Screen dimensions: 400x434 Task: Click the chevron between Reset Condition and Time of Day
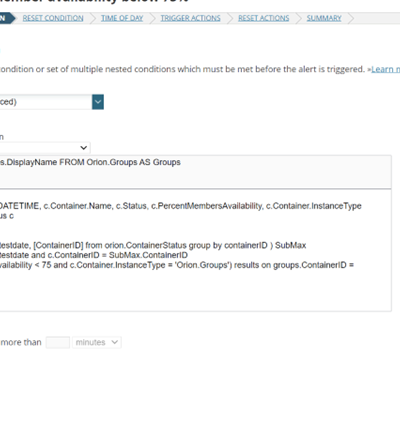(93, 18)
